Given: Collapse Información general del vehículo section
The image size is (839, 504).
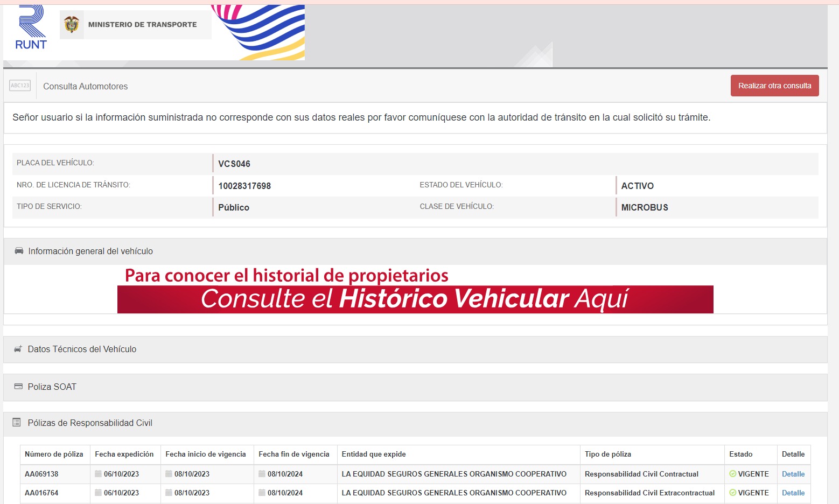Looking at the screenshot, I should click(90, 251).
